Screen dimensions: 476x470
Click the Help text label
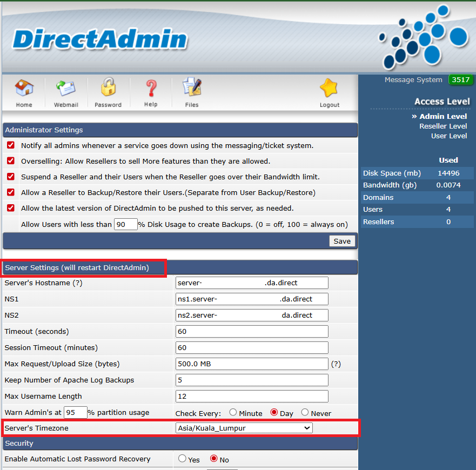pyautogui.click(x=151, y=104)
